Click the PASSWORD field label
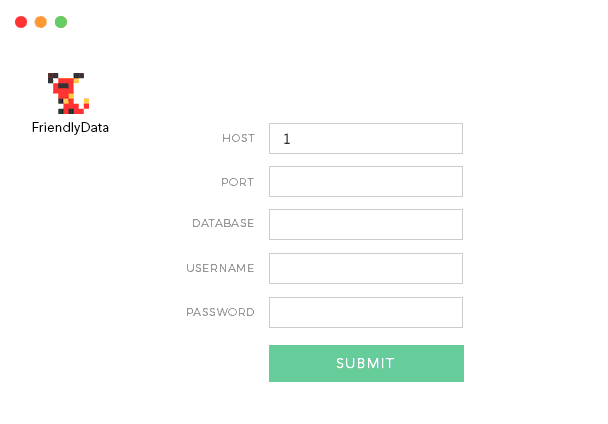Viewport: 608px width, 424px height. [220, 312]
